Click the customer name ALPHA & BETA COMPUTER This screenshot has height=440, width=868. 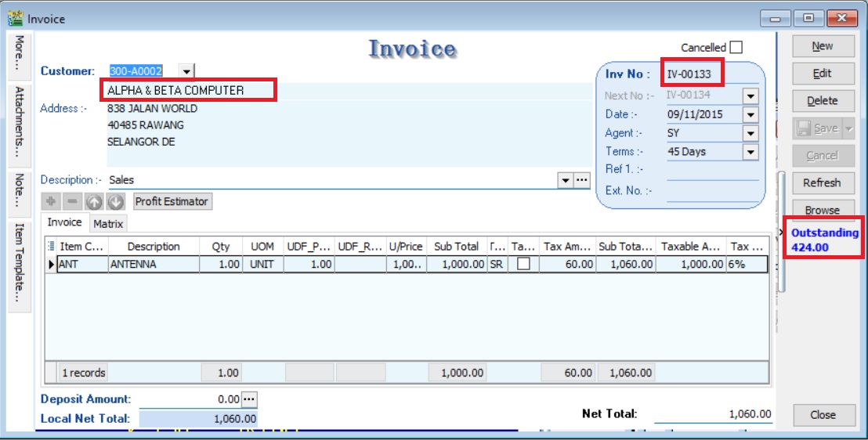pyautogui.click(x=175, y=90)
